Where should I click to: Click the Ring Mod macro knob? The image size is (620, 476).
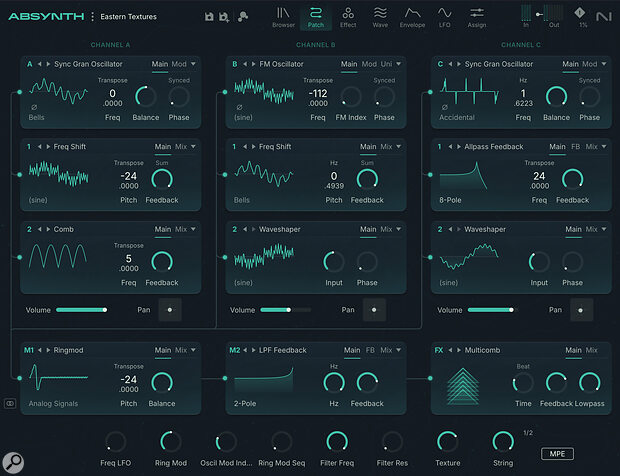point(171,442)
